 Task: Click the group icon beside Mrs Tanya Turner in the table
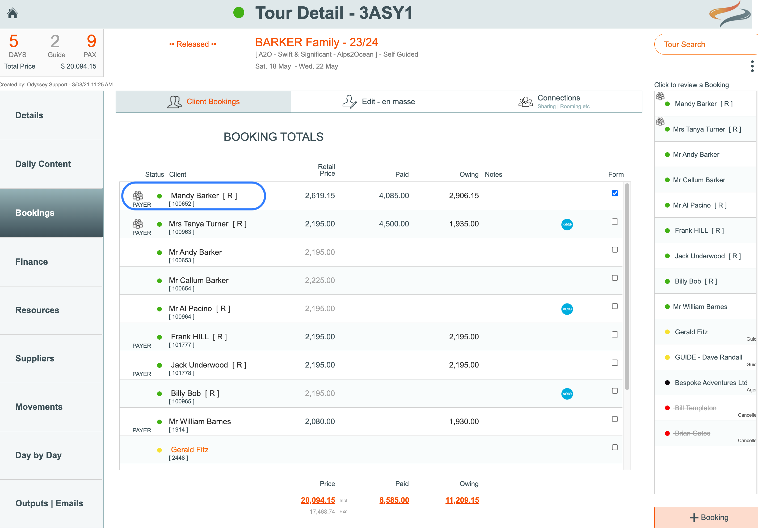138,224
